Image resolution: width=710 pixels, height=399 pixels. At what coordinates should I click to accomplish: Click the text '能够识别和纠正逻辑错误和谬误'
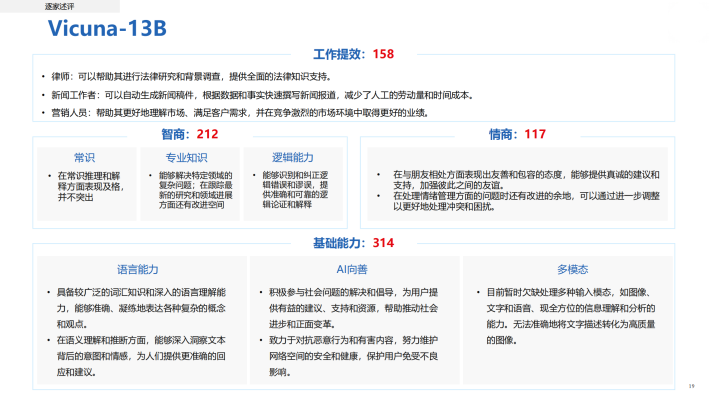[x=295, y=189]
